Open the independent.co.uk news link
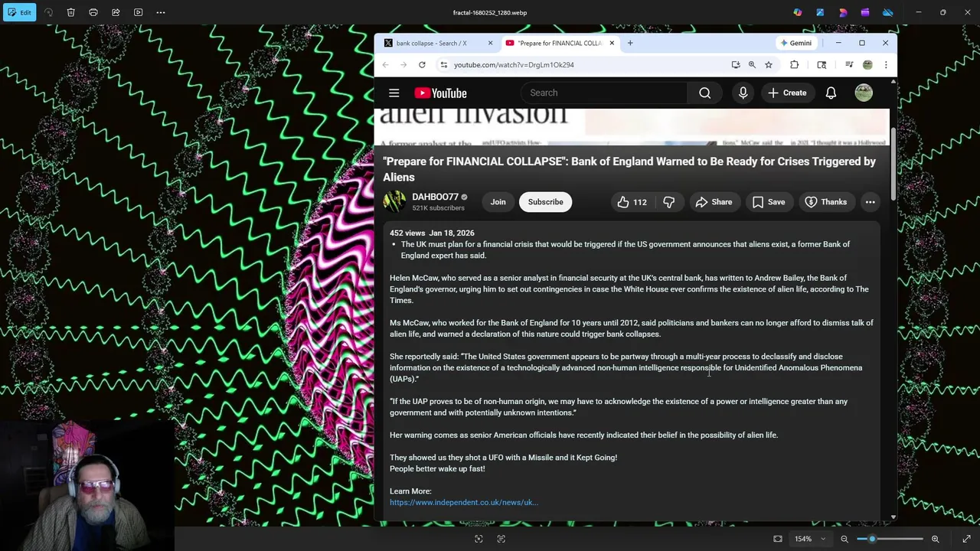980x551 pixels. [x=464, y=502]
